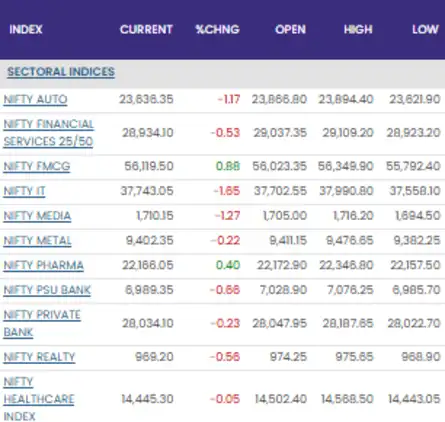
Task: Click the OPEN column header
Action: coord(290,29)
